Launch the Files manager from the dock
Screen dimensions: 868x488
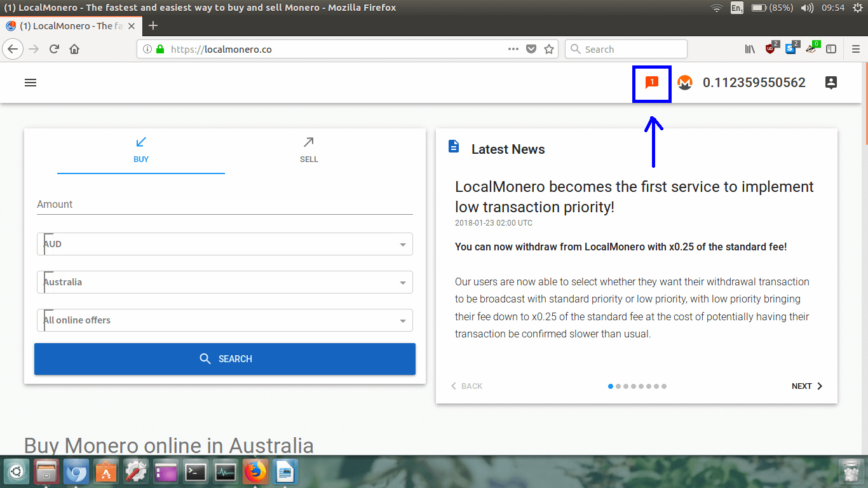46,472
